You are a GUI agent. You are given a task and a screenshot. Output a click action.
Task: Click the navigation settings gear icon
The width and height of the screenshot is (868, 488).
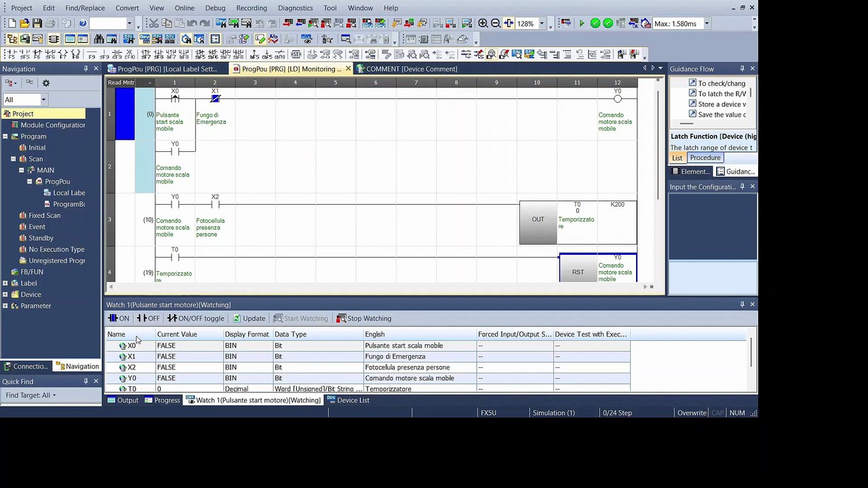(46, 83)
